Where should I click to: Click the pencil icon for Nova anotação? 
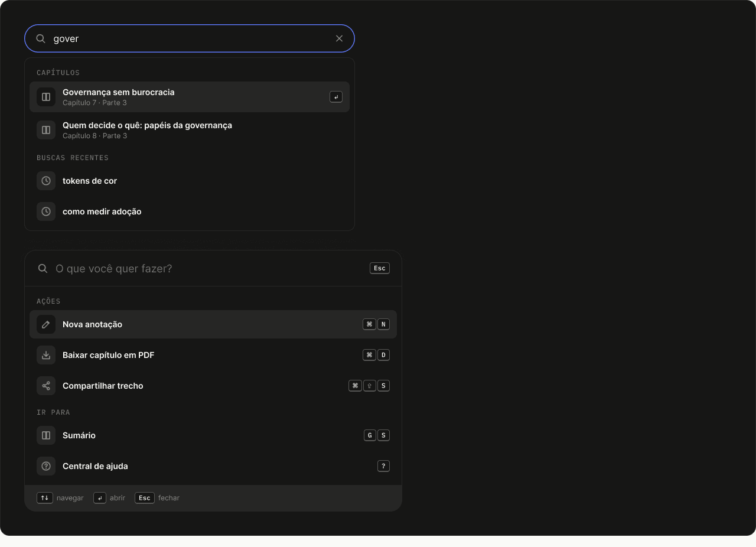click(46, 324)
